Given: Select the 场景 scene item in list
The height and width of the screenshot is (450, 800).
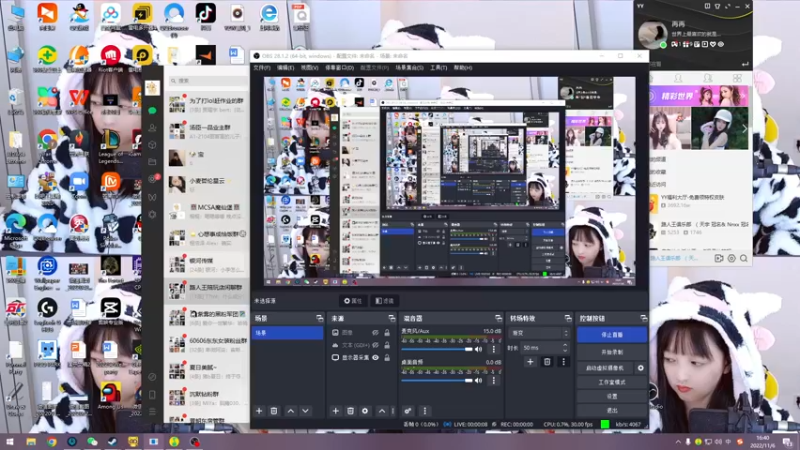Looking at the screenshot, I should pyautogui.click(x=287, y=333).
